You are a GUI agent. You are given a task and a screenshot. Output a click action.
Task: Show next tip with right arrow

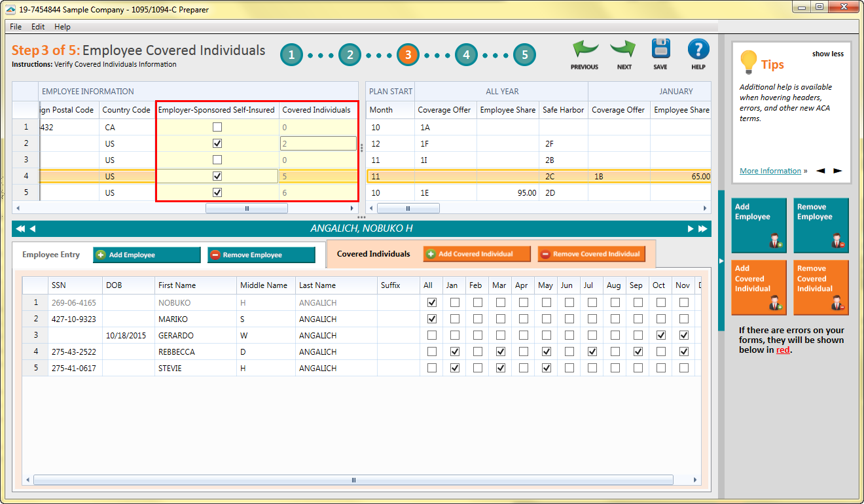point(837,171)
